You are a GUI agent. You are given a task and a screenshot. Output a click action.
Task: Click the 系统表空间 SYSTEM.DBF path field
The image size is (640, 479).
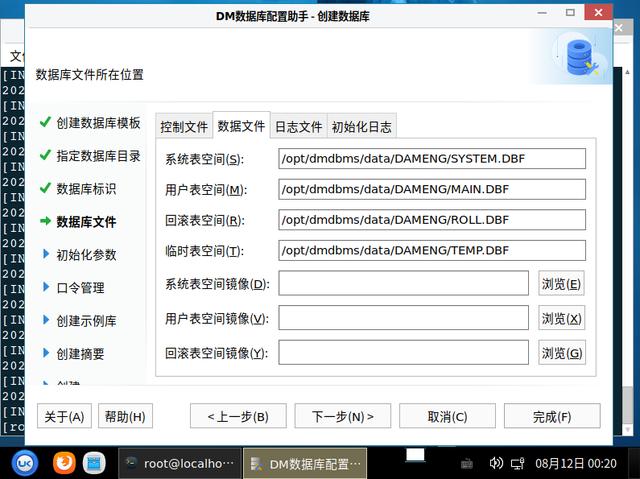pyautogui.click(x=432, y=158)
